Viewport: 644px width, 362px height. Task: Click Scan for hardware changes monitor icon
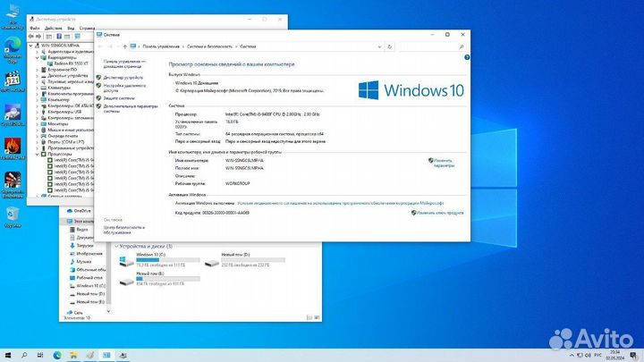click(x=77, y=37)
